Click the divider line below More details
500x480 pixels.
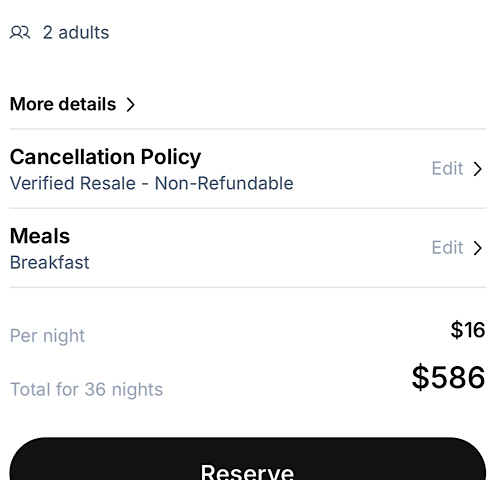(248, 129)
